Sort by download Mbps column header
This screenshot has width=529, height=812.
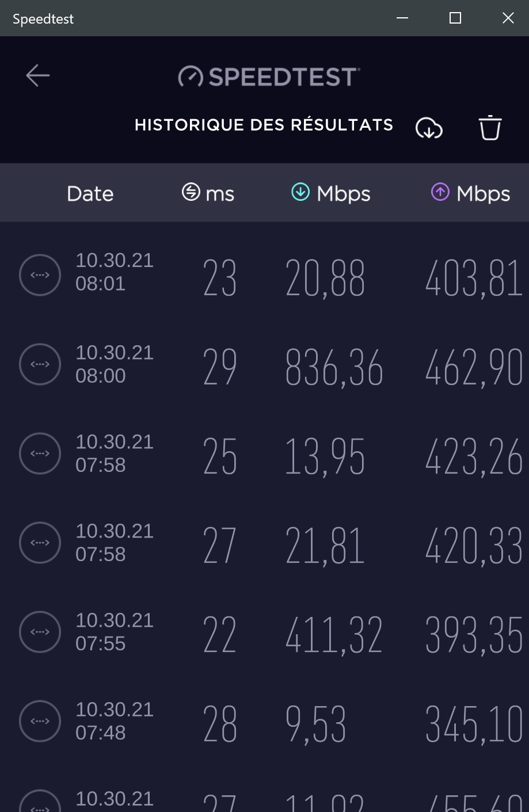pyautogui.click(x=330, y=193)
